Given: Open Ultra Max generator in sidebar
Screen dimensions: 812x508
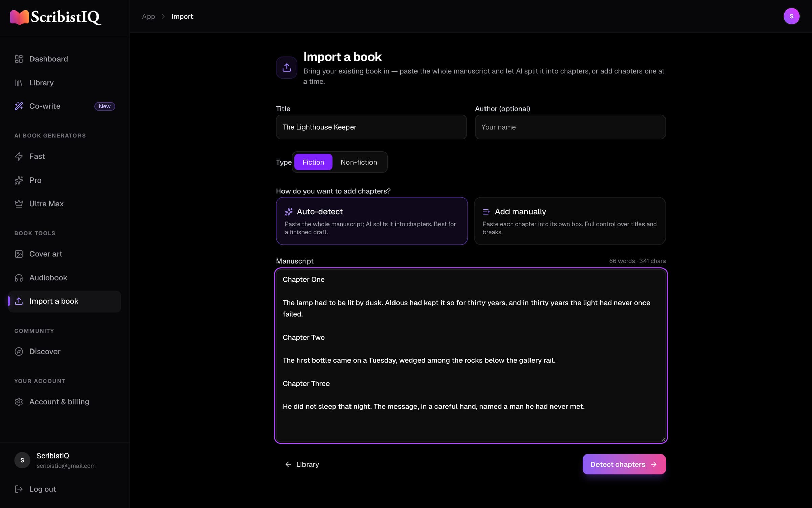Looking at the screenshot, I should tap(65, 204).
